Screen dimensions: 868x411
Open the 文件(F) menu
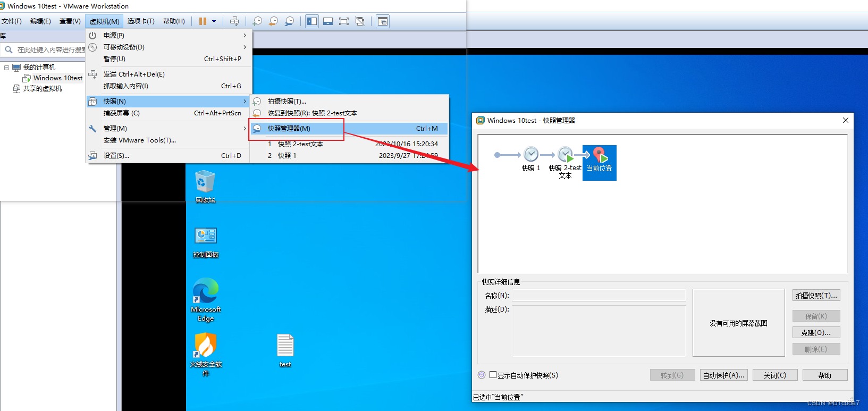[12, 21]
